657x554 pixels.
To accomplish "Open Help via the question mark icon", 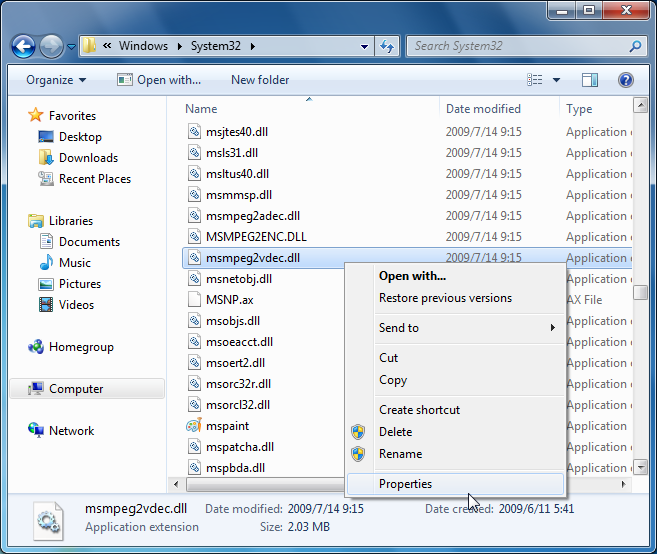I will [626, 80].
